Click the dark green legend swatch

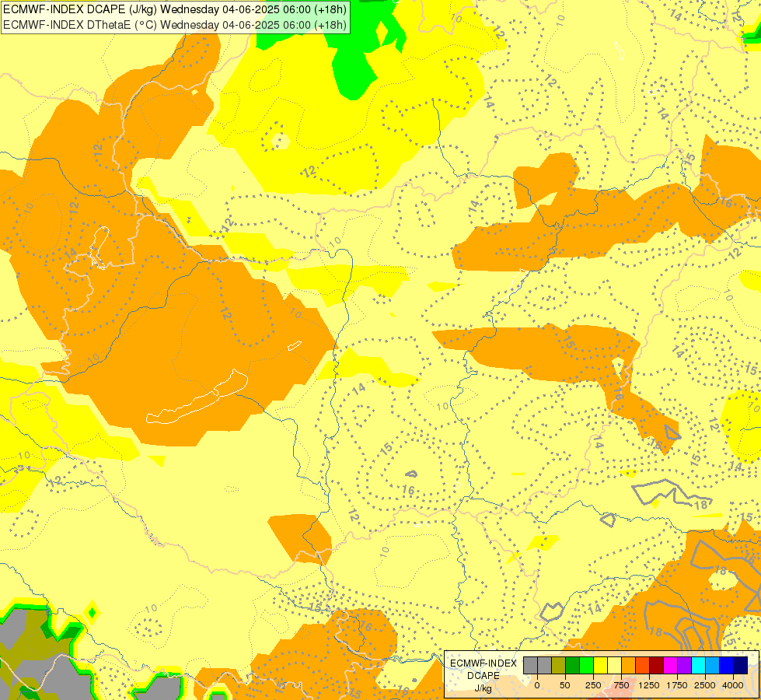[573, 665]
